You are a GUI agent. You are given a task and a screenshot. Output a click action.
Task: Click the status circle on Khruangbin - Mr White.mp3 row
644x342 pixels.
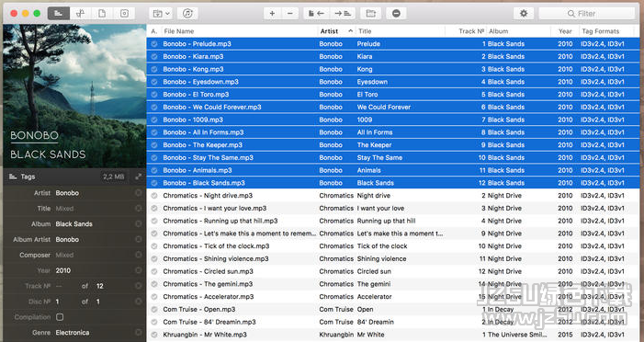(x=154, y=335)
